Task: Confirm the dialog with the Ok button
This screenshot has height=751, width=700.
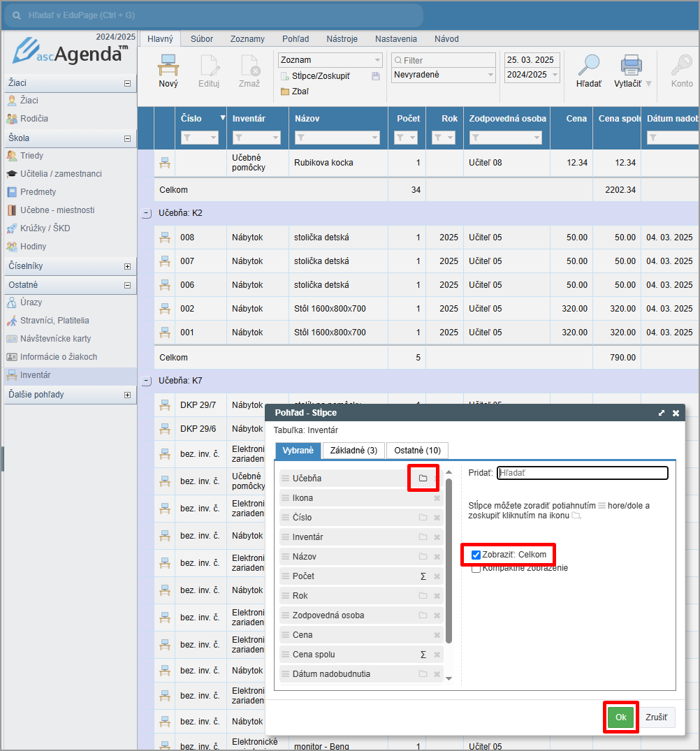Action: 620,717
